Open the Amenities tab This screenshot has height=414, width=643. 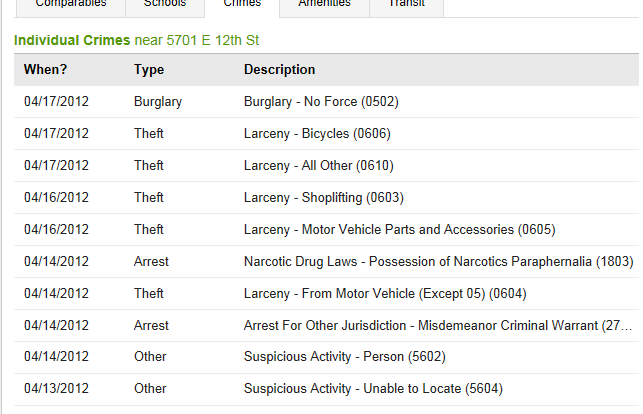pyautogui.click(x=324, y=5)
